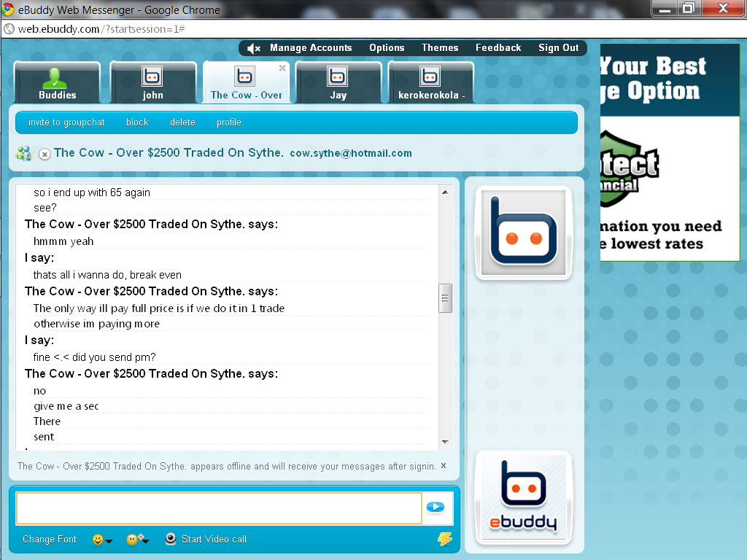Screen dimensions: 747x560
Task: Click cow.sythe@hotmail.com email address
Action: point(351,153)
